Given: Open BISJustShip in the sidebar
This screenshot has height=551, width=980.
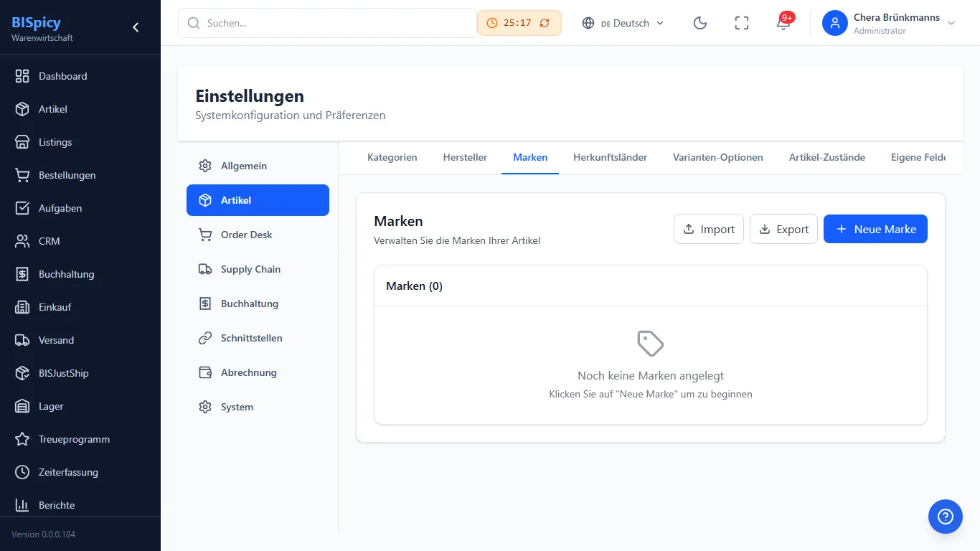Looking at the screenshot, I should click(80, 373).
